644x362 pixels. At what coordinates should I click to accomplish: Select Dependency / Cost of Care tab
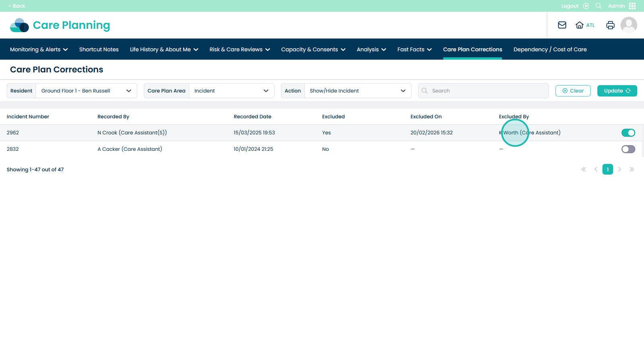click(x=550, y=49)
